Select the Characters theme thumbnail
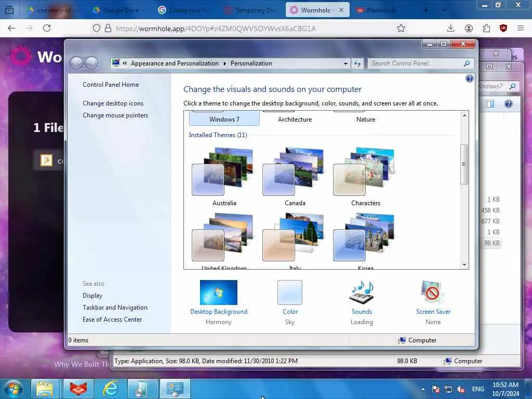This screenshot has width=532, height=399. point(364,171)
